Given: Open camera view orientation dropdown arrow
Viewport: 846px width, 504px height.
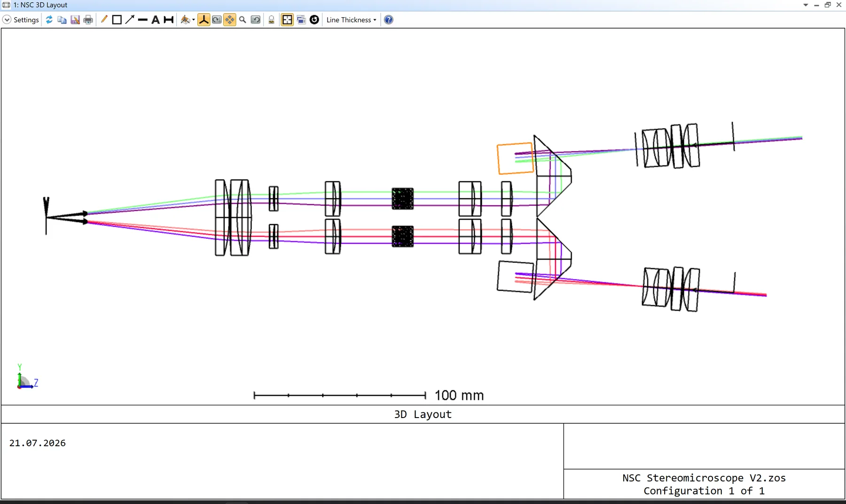Looking at the screenshot, I should (x=194, y=20).
